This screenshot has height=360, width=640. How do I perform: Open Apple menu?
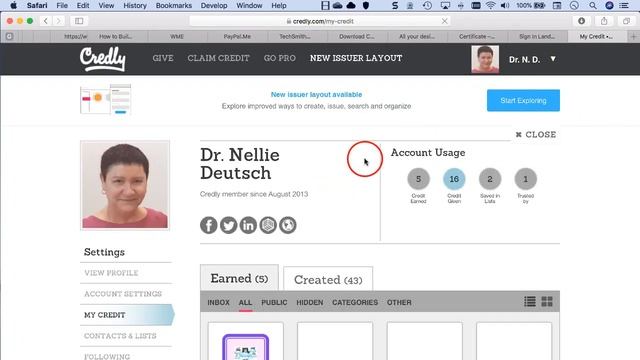pos(13,5)
